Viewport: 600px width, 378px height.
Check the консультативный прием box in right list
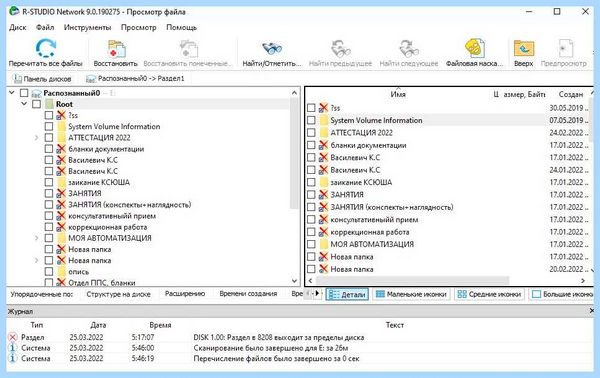click(x=311, y=220)
